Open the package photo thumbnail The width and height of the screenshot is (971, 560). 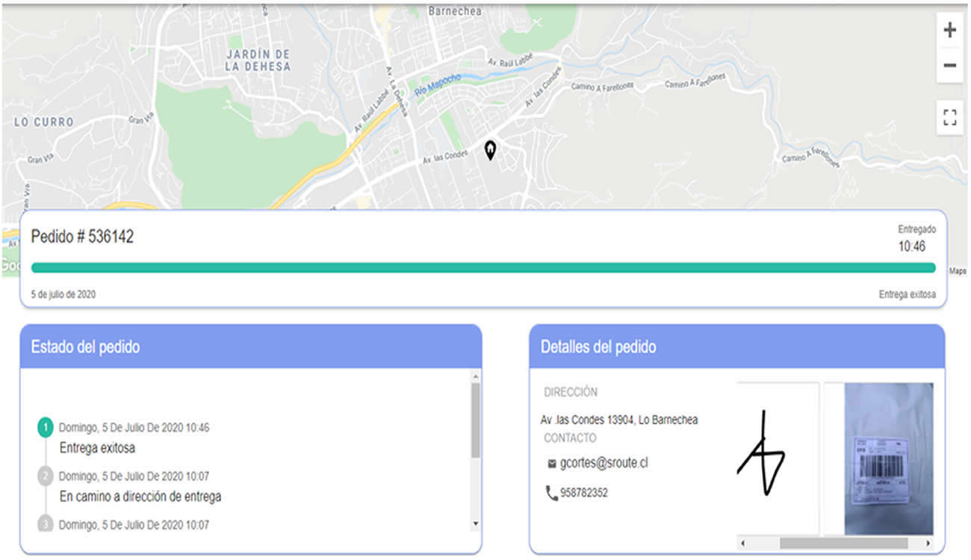click(x=888, y=458)
